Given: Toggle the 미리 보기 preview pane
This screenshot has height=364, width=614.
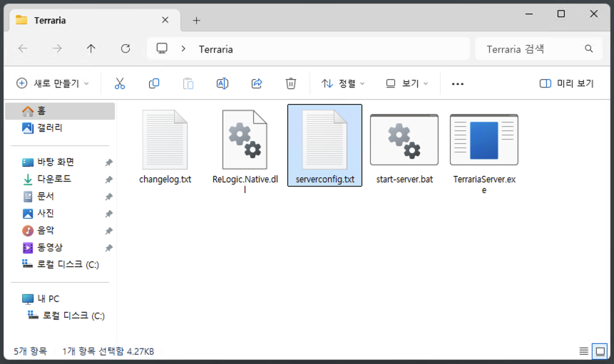Looking at the screenshot, I should (x=567, y=83).
